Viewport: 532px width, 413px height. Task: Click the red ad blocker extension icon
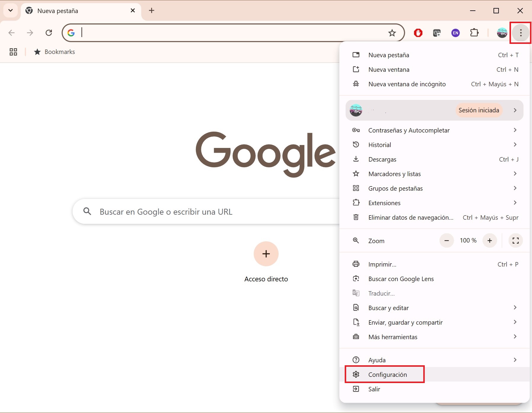click(418, 33)
